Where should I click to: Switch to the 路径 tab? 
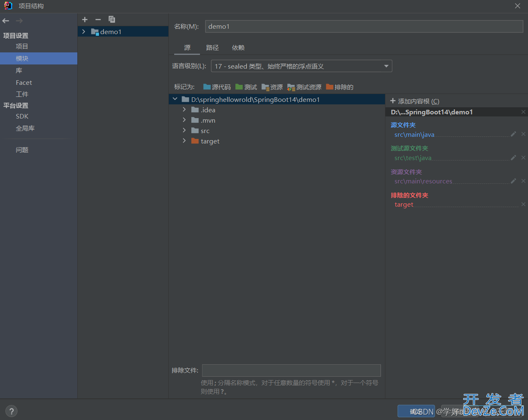[x=212, y=48]
